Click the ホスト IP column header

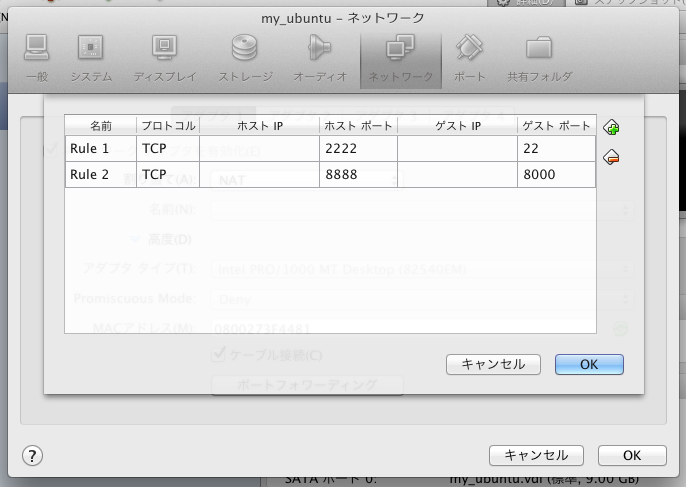[x=259, y=126]
